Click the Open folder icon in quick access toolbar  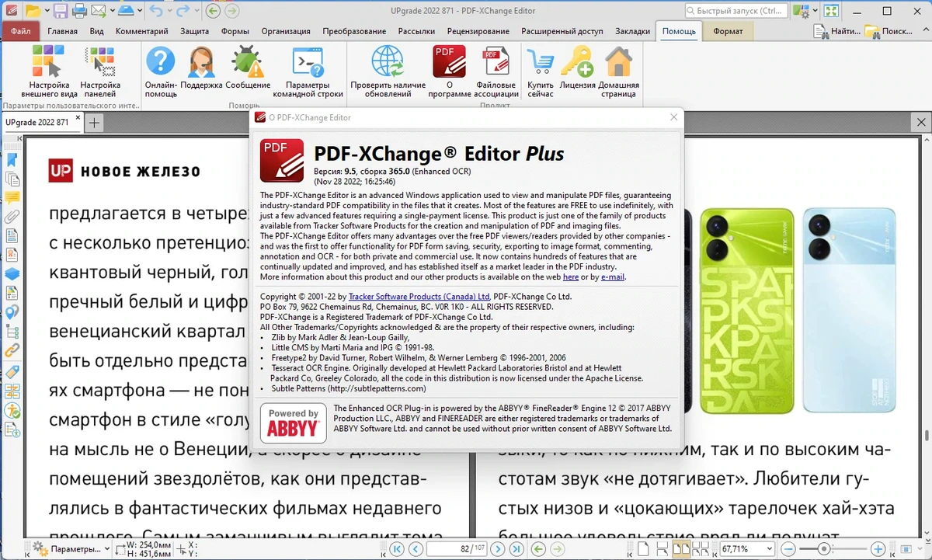(32, 11)
